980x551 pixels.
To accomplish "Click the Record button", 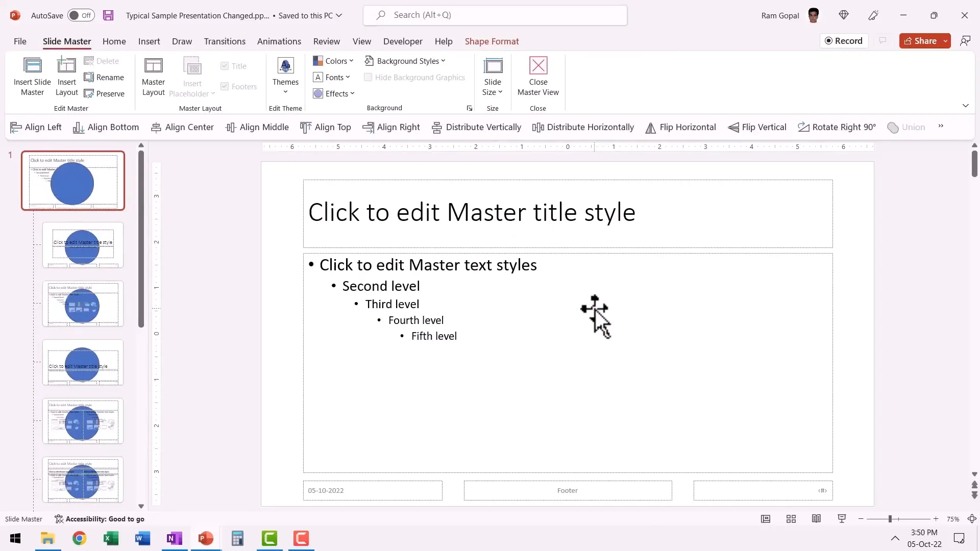I will [844, 41].
